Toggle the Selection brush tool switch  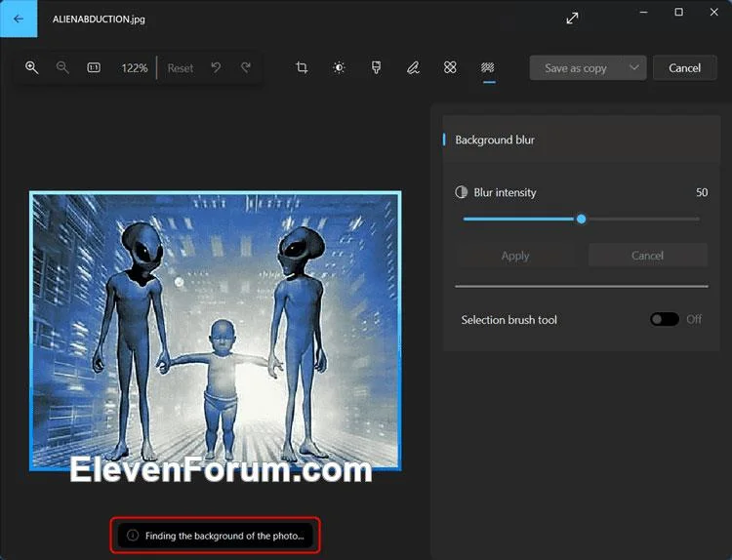(665, 319)
